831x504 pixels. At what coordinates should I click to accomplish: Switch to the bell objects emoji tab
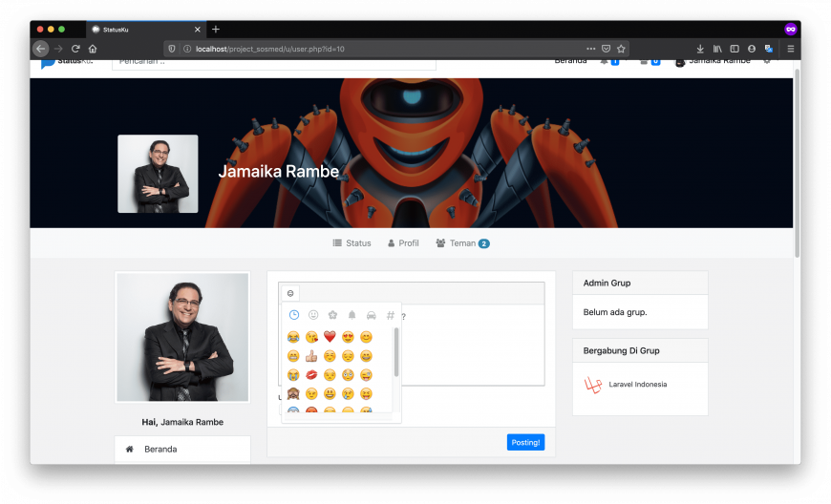[x=352, y=315]
